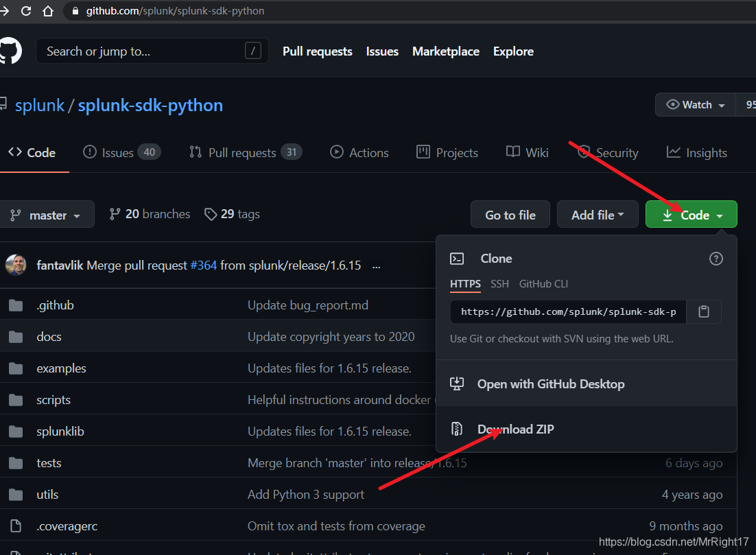Click the Issues count badge 40
Screen dimensions: 756x555
click(149, 152)
